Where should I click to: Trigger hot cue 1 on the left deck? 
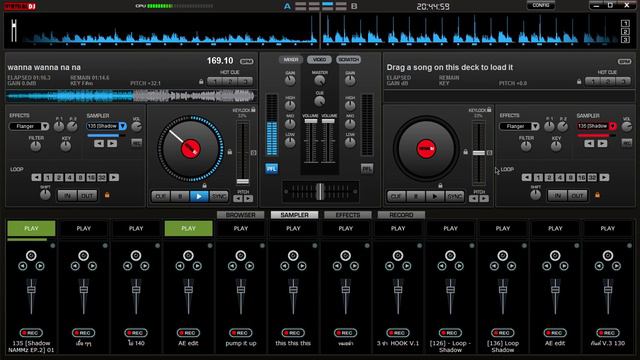[215, 82]
